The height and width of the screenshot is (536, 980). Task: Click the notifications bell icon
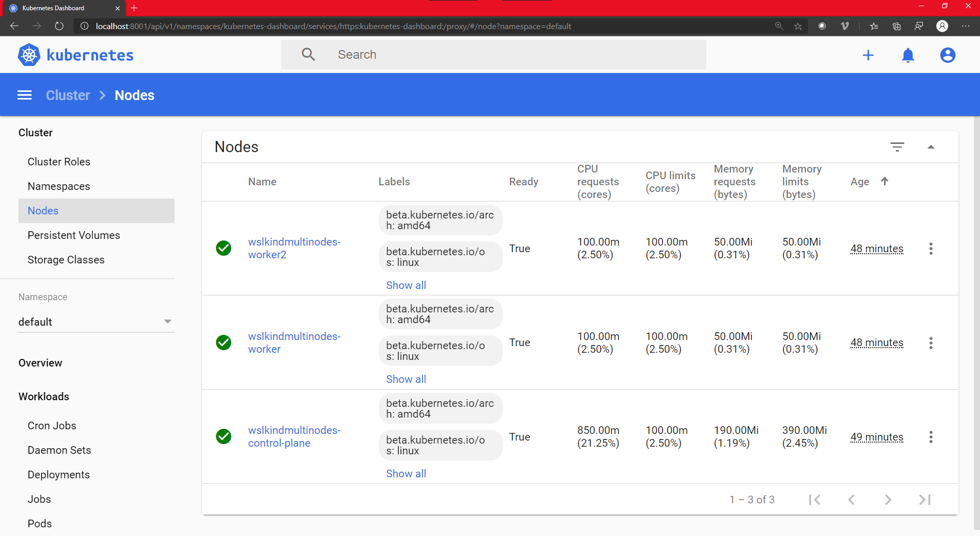(908, 55)
